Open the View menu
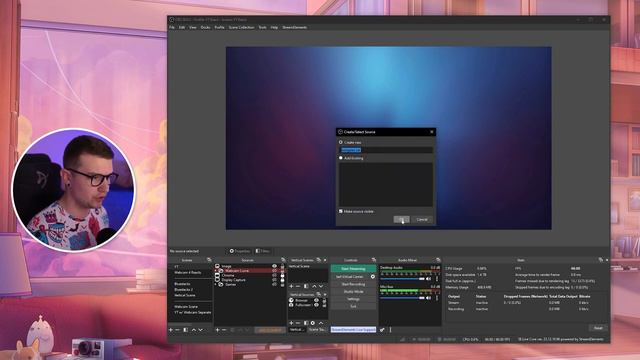This screenshot has height=360, width=640. [x=193, y=27]
